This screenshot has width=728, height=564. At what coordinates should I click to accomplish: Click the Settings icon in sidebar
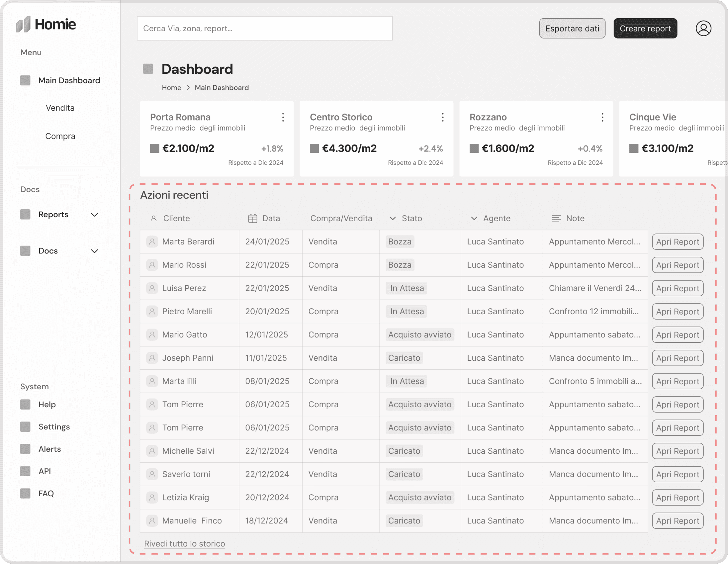click(25, 427)
